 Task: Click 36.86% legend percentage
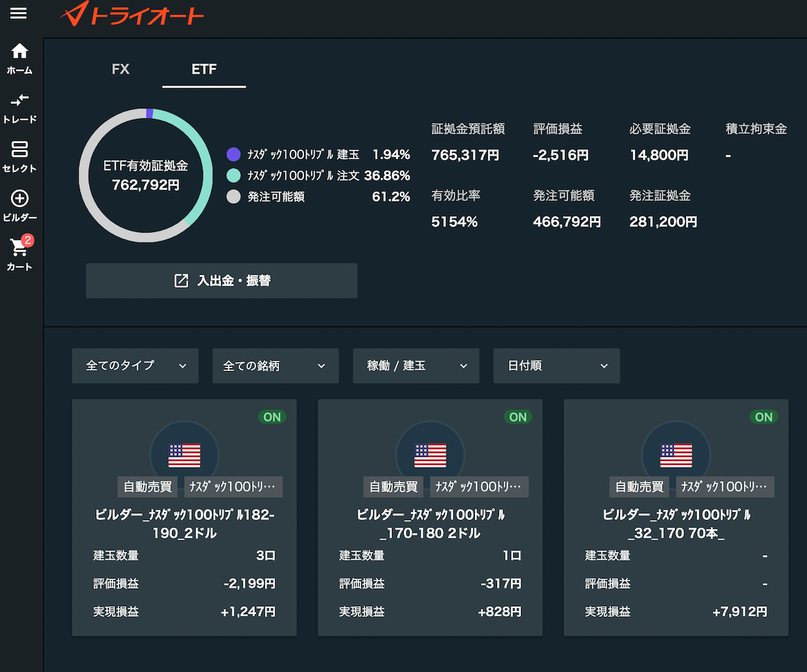coord(387,175)
